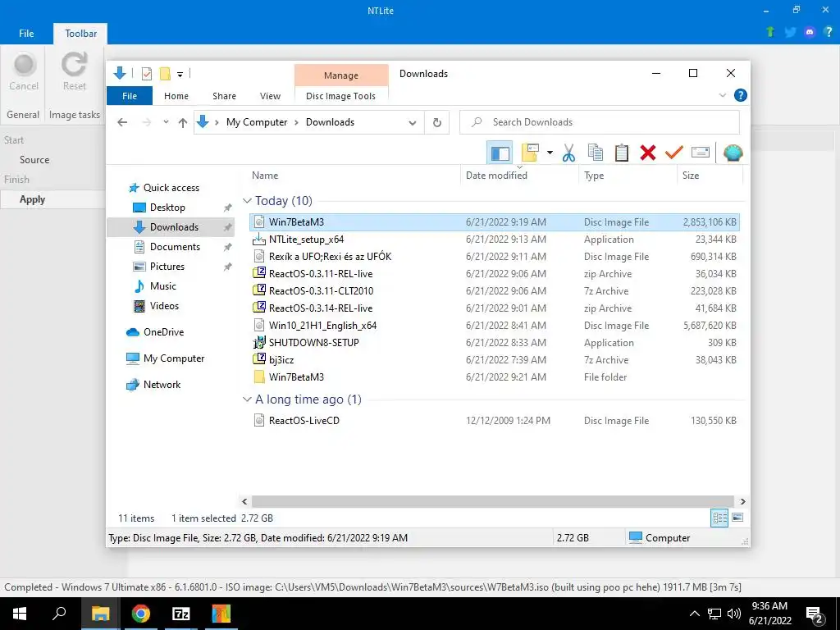
Task: Click the orange checkmark Properties icon
Action: click(674, 153)
